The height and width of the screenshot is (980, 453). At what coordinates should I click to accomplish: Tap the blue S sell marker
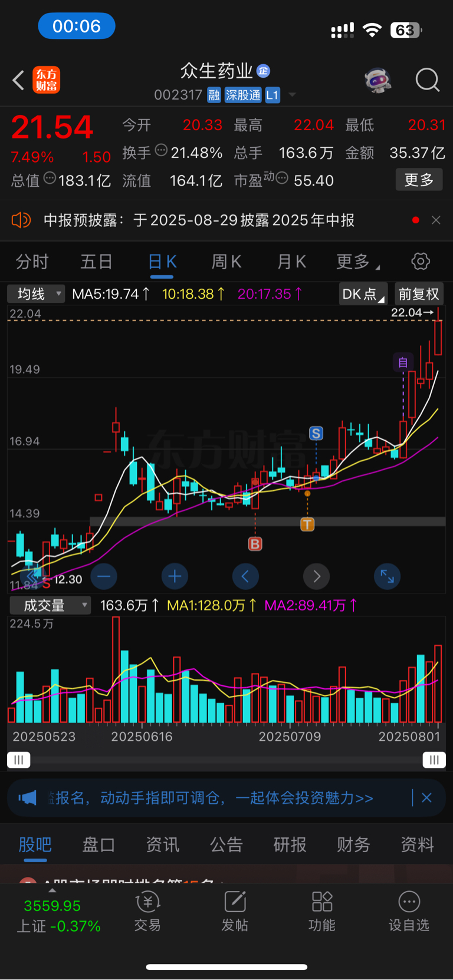click(316, 434)
